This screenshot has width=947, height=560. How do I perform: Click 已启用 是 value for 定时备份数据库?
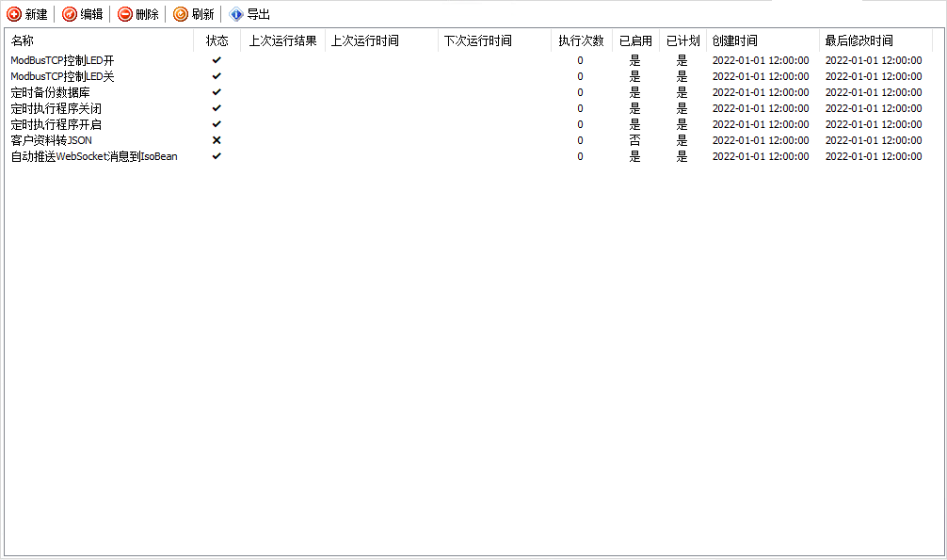click(x=634, y=92)
